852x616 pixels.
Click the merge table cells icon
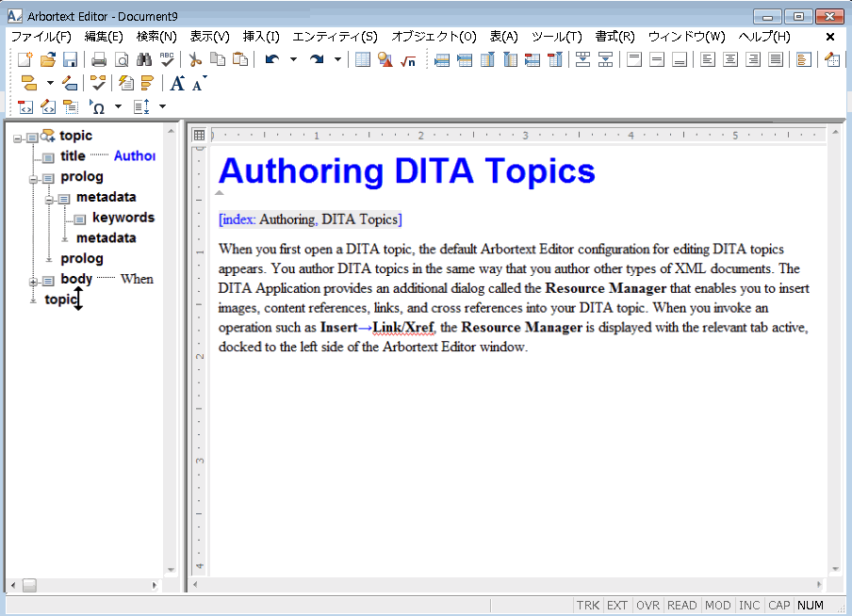[x=583, y=59]
